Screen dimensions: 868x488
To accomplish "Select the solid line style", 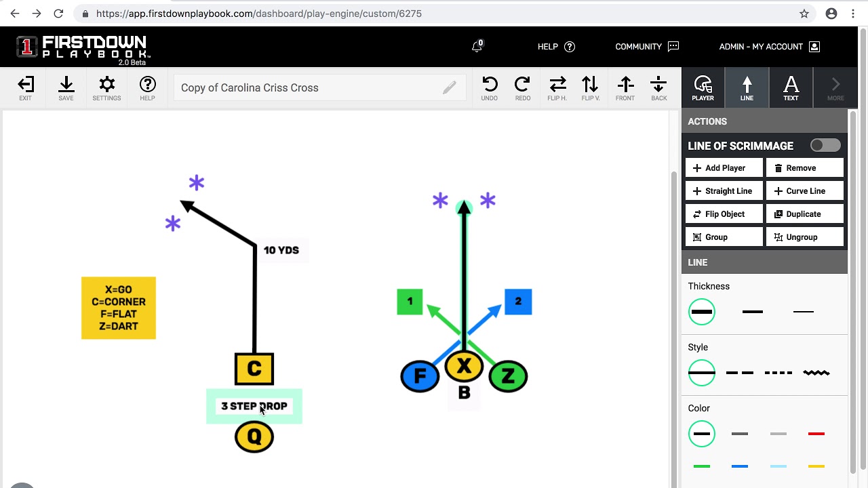I will [702, 373].
